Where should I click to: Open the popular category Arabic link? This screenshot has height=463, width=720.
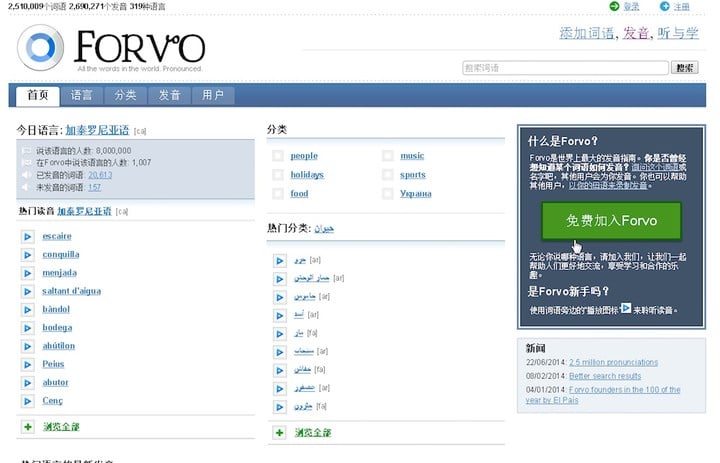[324, 228]
